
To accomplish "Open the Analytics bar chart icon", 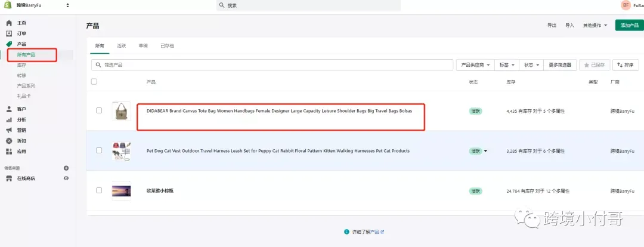I will point(9,119).
